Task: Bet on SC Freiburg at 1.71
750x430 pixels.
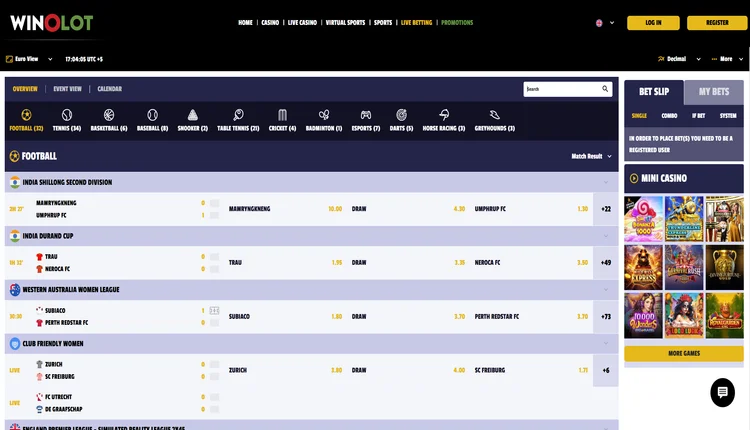Action: click(x=531, y=370)
